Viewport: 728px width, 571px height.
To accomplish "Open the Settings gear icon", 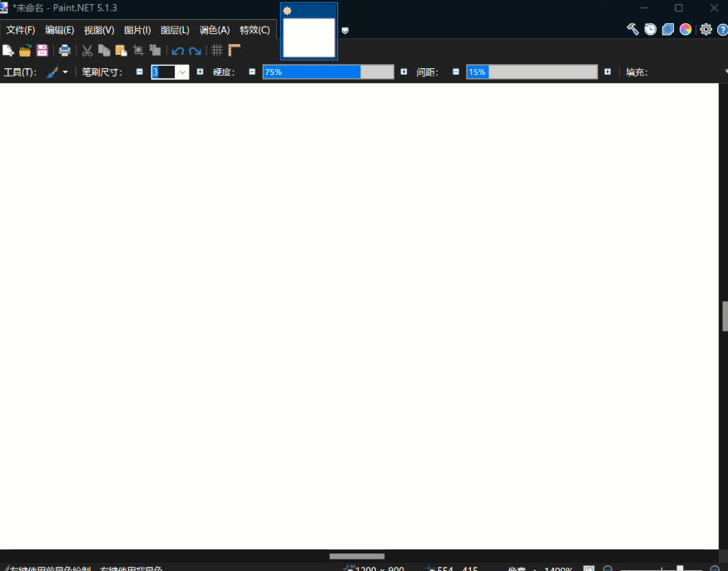I will (x=706, y=29).
